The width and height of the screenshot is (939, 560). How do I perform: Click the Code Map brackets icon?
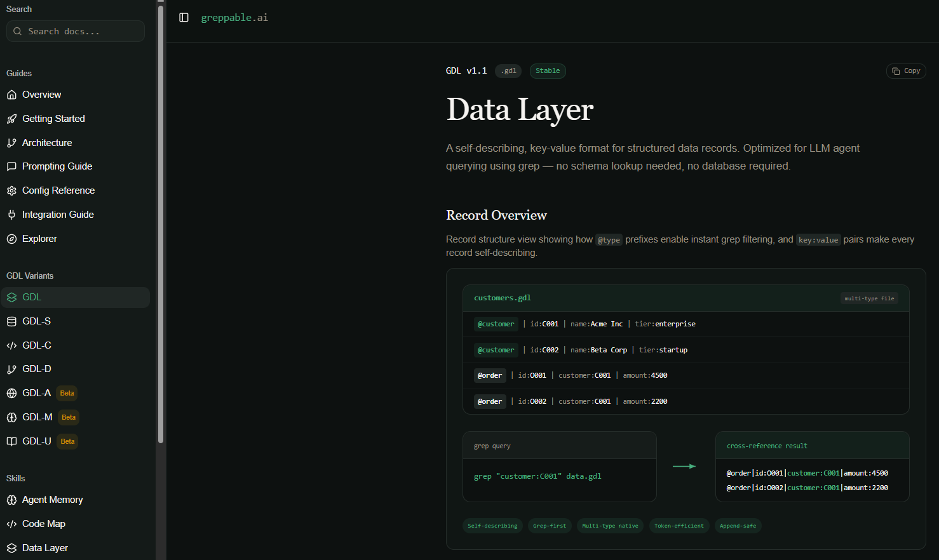coord(11,524)
